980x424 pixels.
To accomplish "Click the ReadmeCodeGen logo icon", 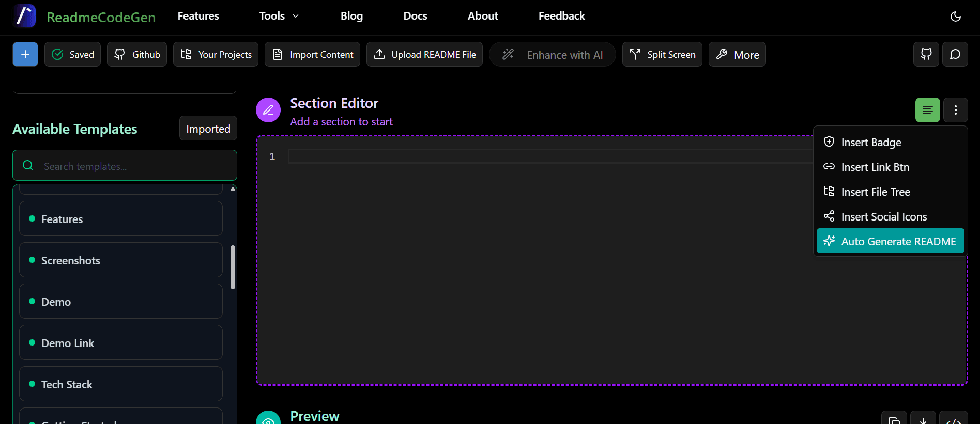I will click(24, 16).
